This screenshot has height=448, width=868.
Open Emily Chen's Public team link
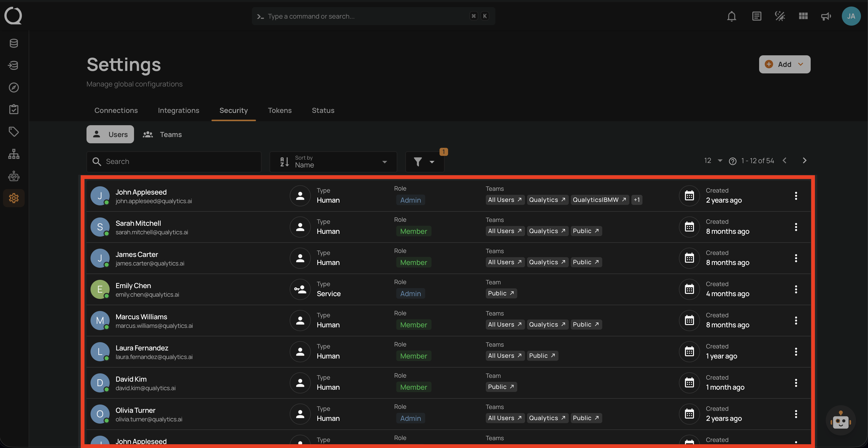click(x=501, y=293)
